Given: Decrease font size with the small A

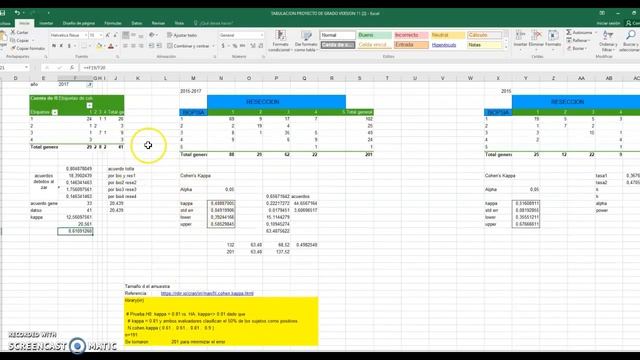Looking at the screenshot, I should (x=115, y=36).
